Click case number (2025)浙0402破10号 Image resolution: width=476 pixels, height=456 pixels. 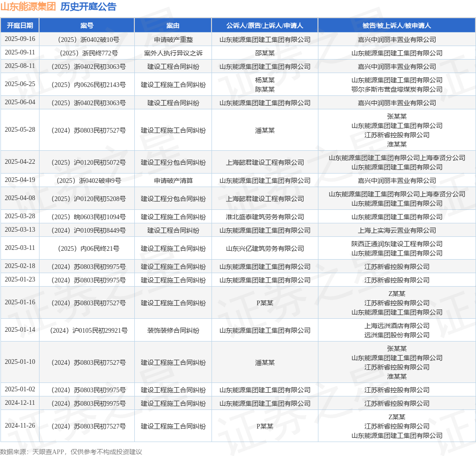point(87,40)
